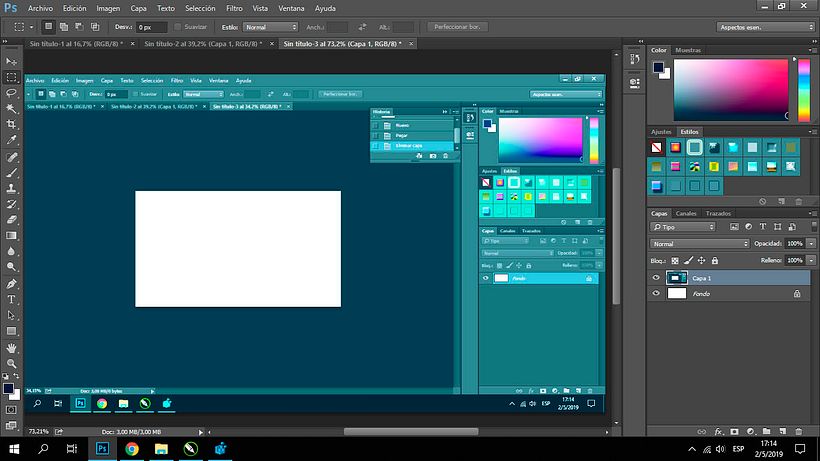Hide the Fondo layer
Viewport: 820px width, 461px height.
(x=656, y=294)
